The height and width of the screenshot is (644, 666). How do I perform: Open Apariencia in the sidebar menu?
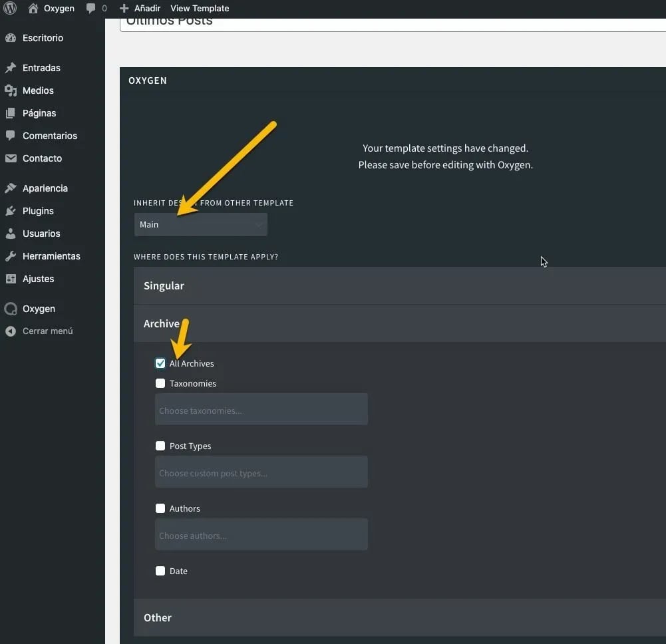point(45,188)
